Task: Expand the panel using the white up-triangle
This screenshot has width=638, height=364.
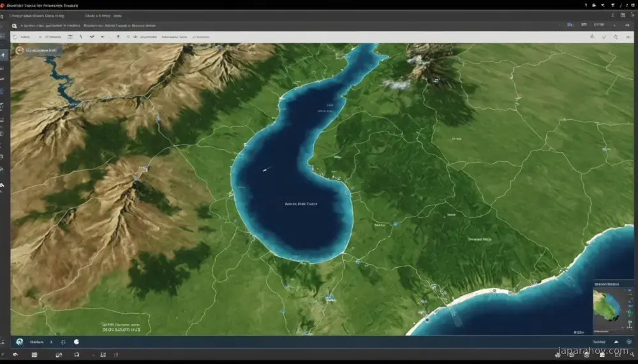Action: point(616,342)
